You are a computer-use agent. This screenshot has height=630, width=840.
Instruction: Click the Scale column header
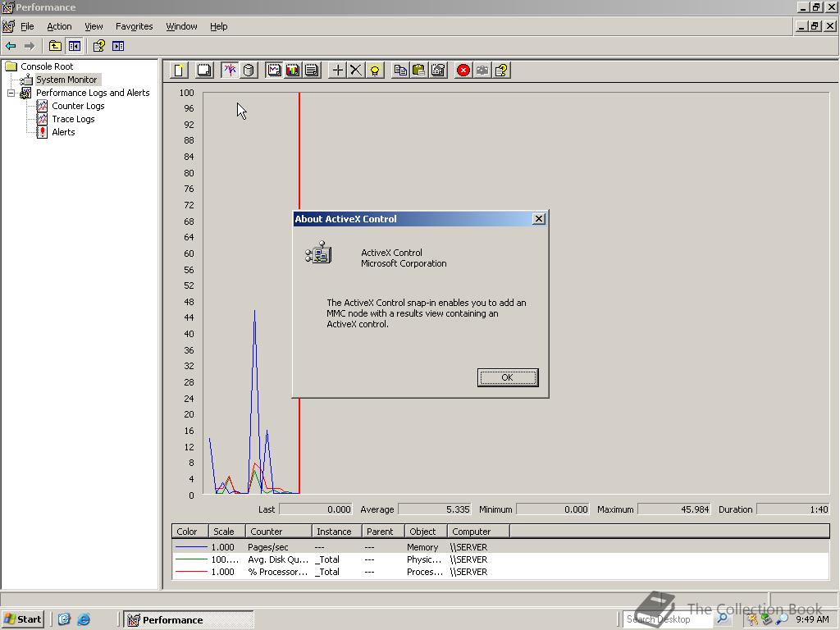226,532
